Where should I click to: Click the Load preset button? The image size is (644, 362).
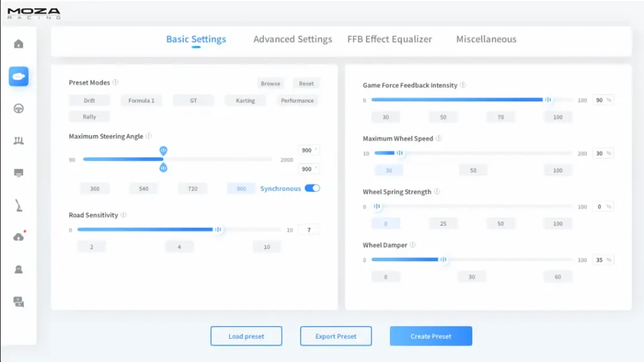(246, 336)
